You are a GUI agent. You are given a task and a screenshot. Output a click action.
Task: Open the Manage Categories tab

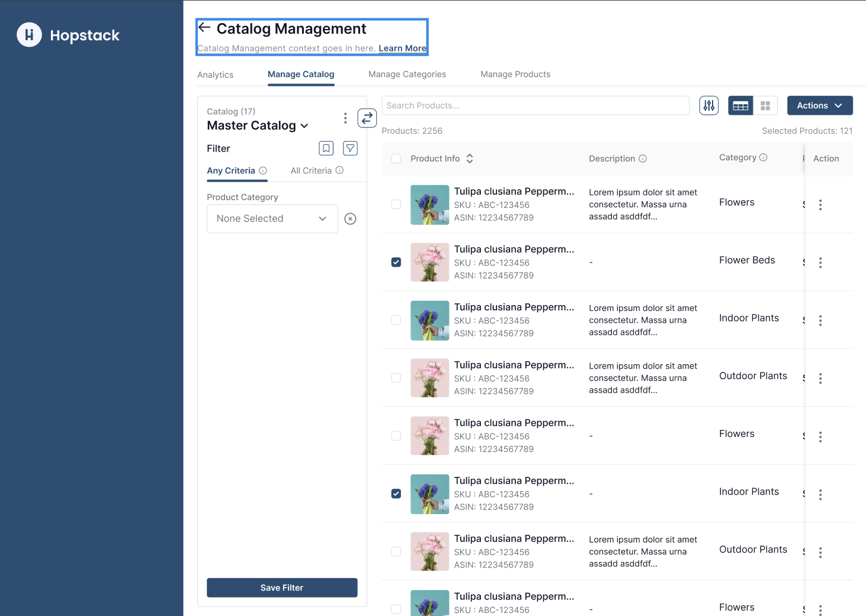407,75
